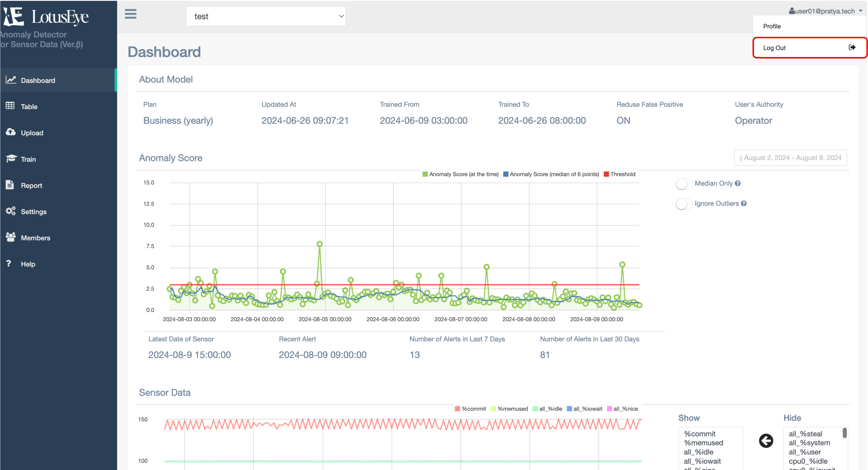This screenshot has height=470, width=868.
Task: Expand the user01@pratya.tech account menu
Action: point(825,11)
